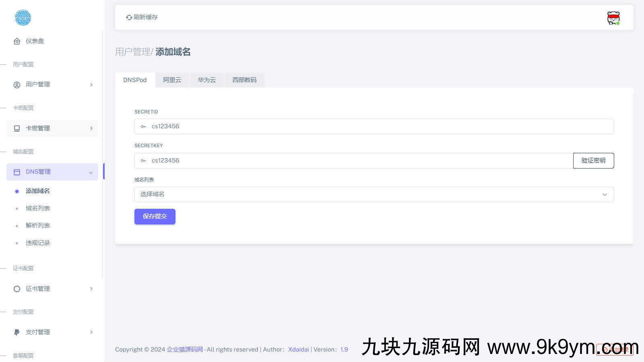Open the 企业猫源码网 footer link
Viewport: 644px width, 362px height.
tap(185, 350)
